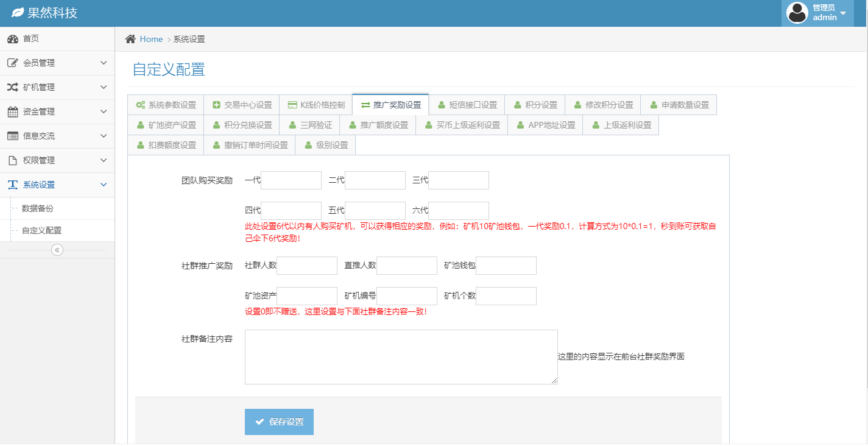Screen dimensions: 868x446
Task: Switch to the 系统参数设置 tab
Action: pos(166,105)
